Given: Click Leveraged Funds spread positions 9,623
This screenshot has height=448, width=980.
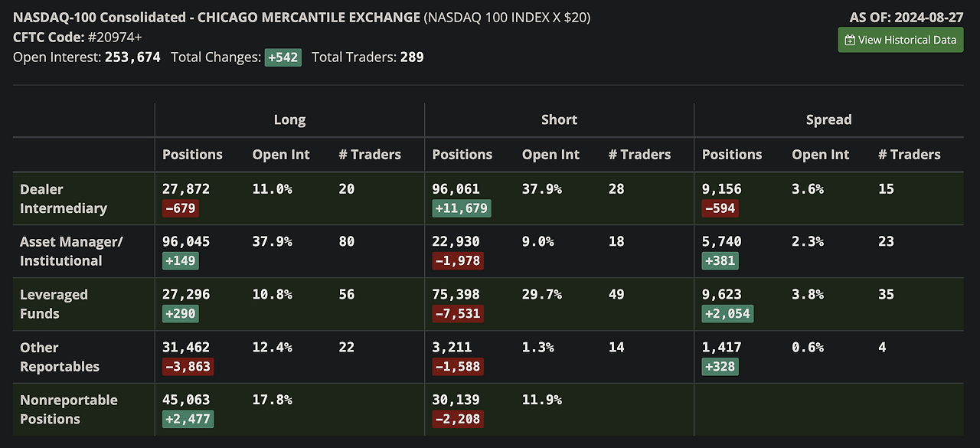Looking at the screenshot, I should pyautogui.click(x=722, y=294).
